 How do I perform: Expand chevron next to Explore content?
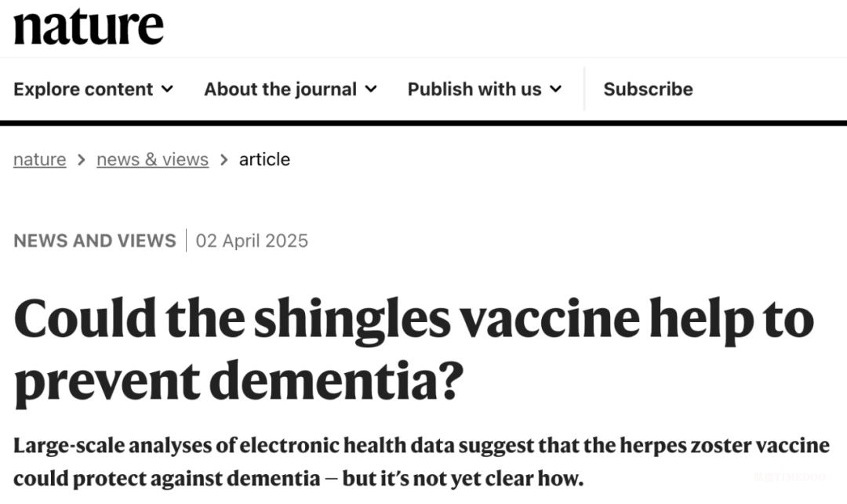(167, 89)
